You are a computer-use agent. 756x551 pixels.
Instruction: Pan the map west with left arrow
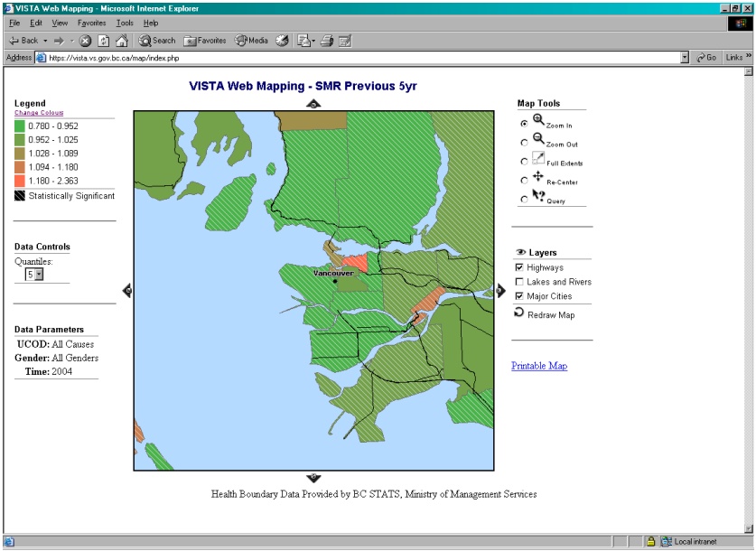[127, 290]
